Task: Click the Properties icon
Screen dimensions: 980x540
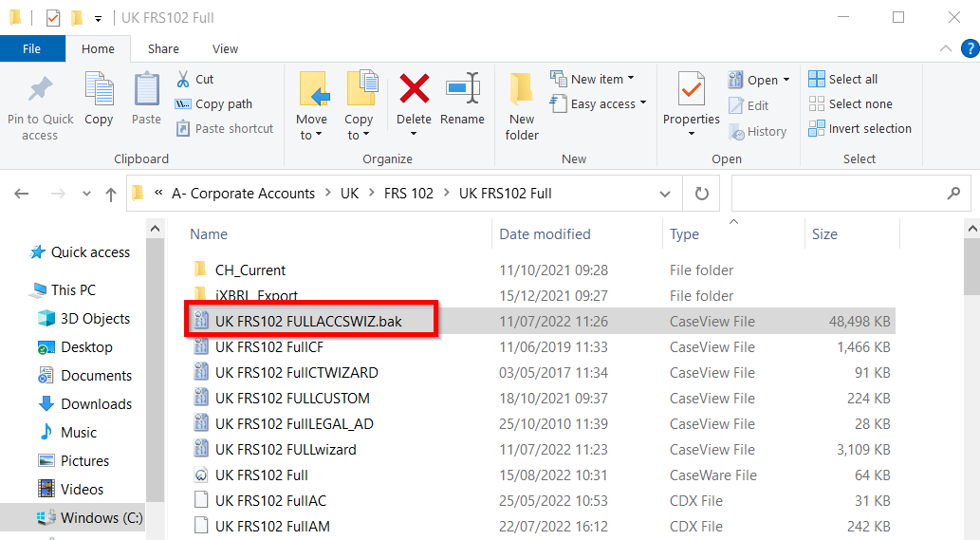Action: point(691,90)
